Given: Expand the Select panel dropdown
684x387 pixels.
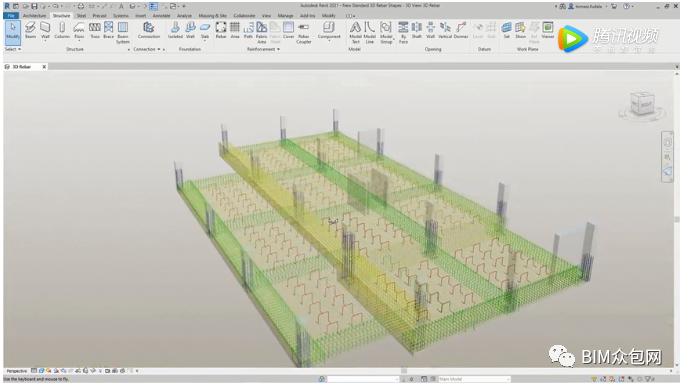Looking at the screenshot, I should (x=13, y=49).
